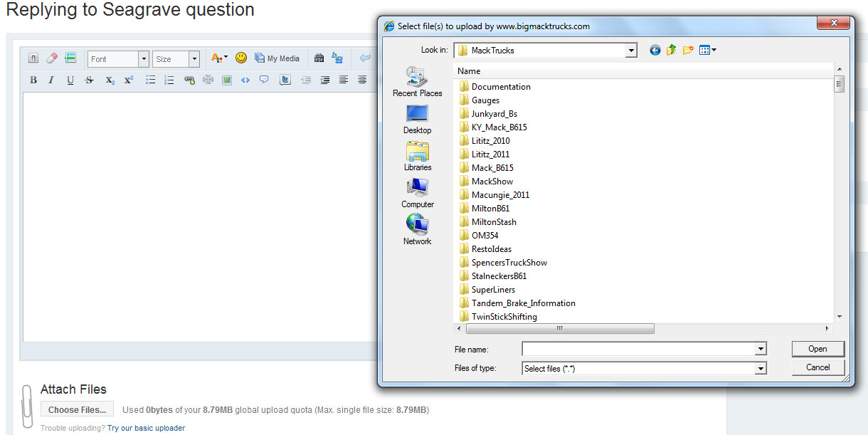Toggle italic formatting in the editor

pos(51,80)
